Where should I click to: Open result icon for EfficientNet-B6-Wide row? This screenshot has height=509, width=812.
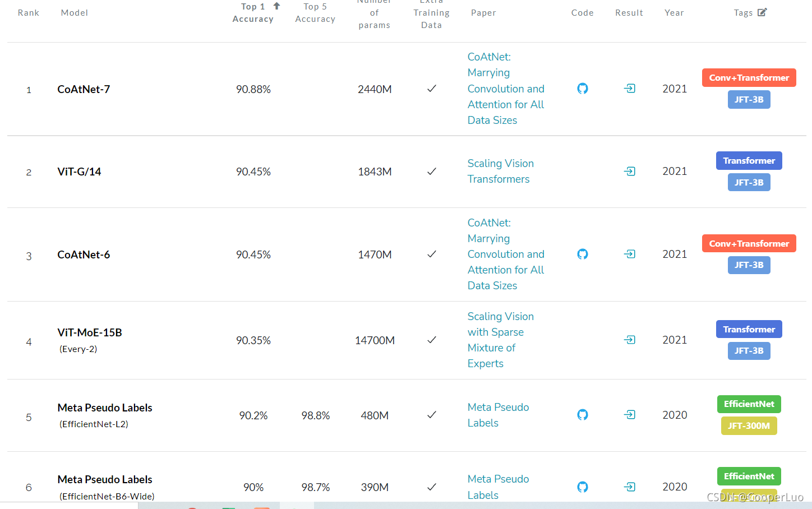[x=630, y=487]
